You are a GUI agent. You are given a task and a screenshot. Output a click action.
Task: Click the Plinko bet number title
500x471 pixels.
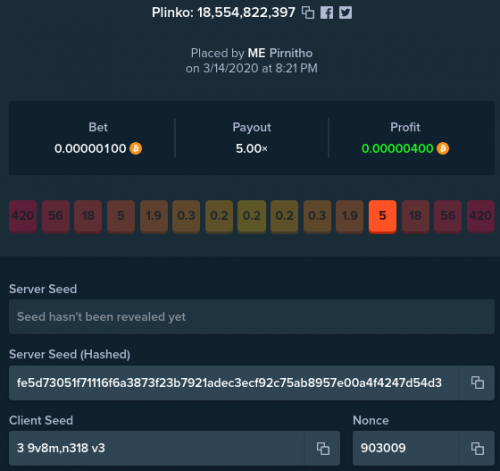[224, 13]
